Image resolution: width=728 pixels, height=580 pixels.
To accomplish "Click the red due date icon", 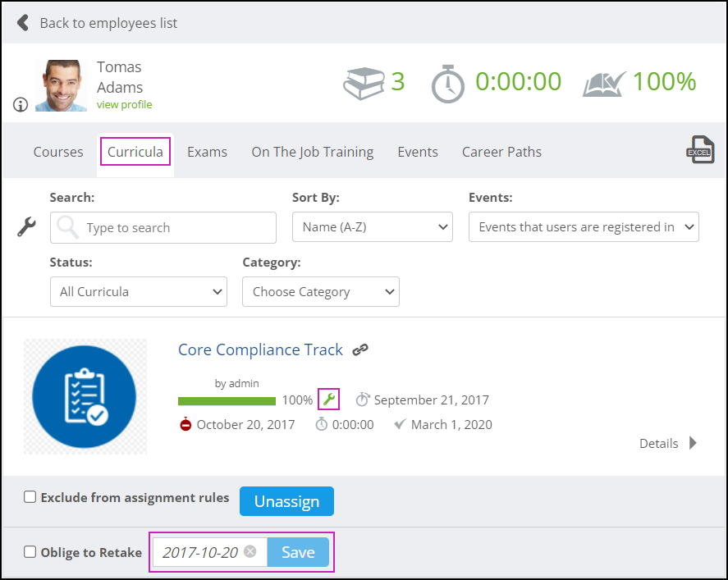I will point(185,424).
